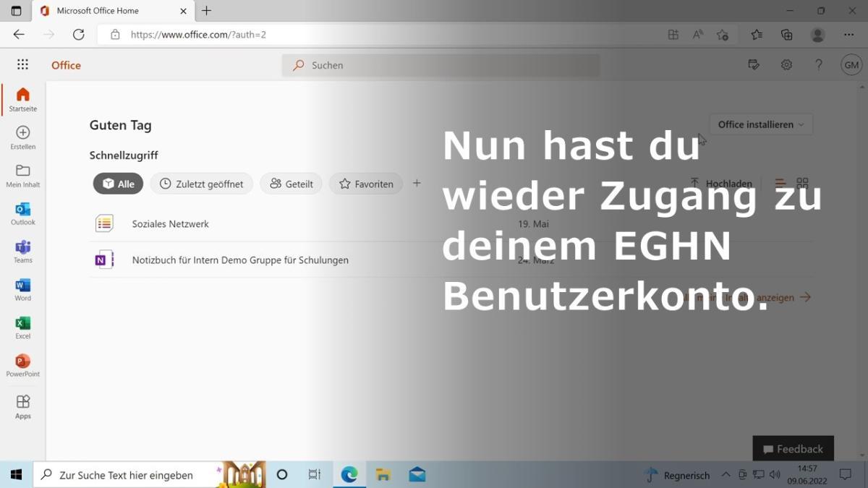Image resolution: width=868 pixels, height=488 pixels.
Task: Expand the Office installieren dropdown
Action: 760,124
